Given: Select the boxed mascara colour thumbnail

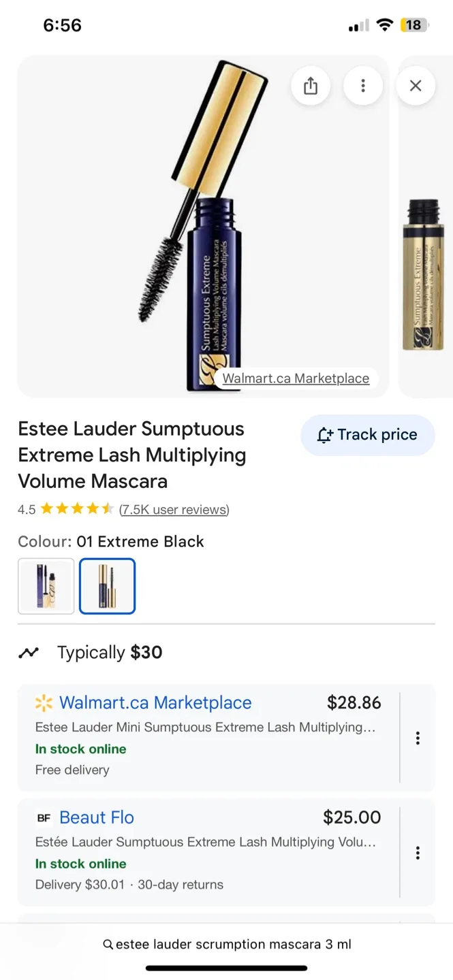Looking at the screenshot, I should point(46,586).
